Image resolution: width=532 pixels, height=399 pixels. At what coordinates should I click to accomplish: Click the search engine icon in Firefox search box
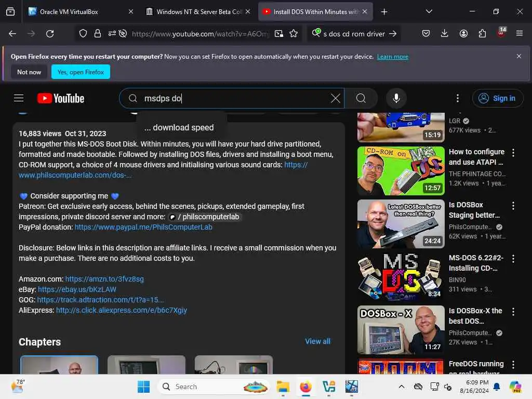316,33
